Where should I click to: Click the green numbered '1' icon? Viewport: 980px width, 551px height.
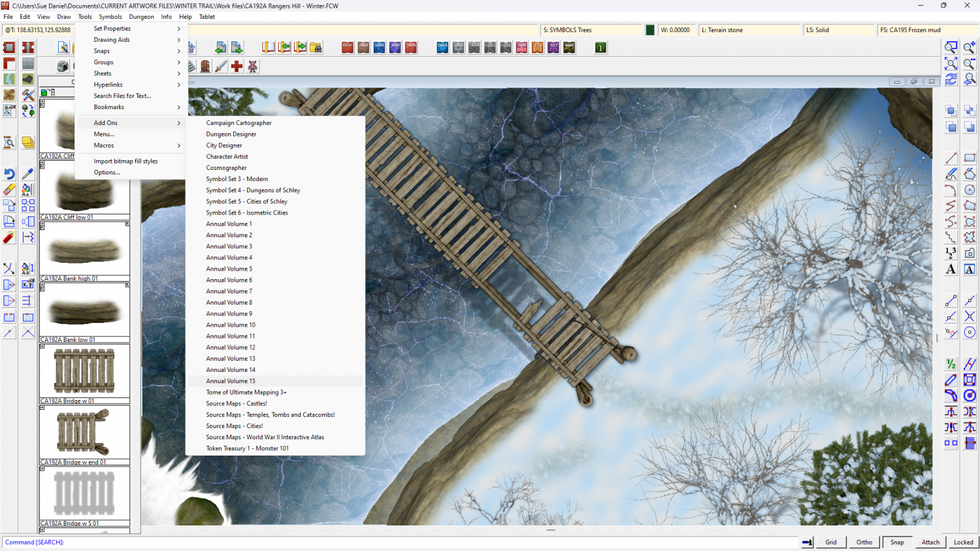600,48
